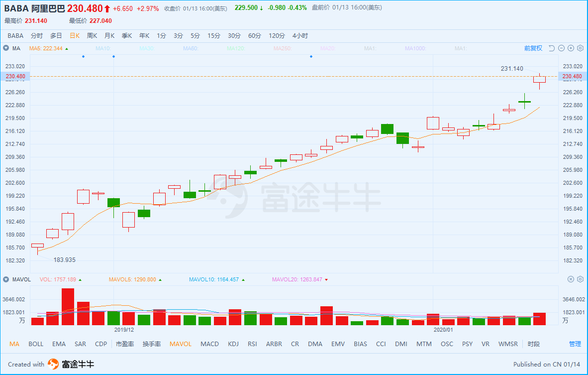The width and height of the screenshot is (588, 375).
Task: Toggle the SAR indicator
Action: click(80, 344)
